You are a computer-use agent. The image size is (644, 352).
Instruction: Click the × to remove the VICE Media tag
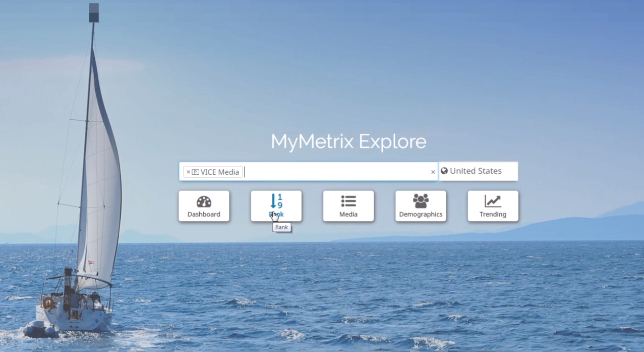188,172
